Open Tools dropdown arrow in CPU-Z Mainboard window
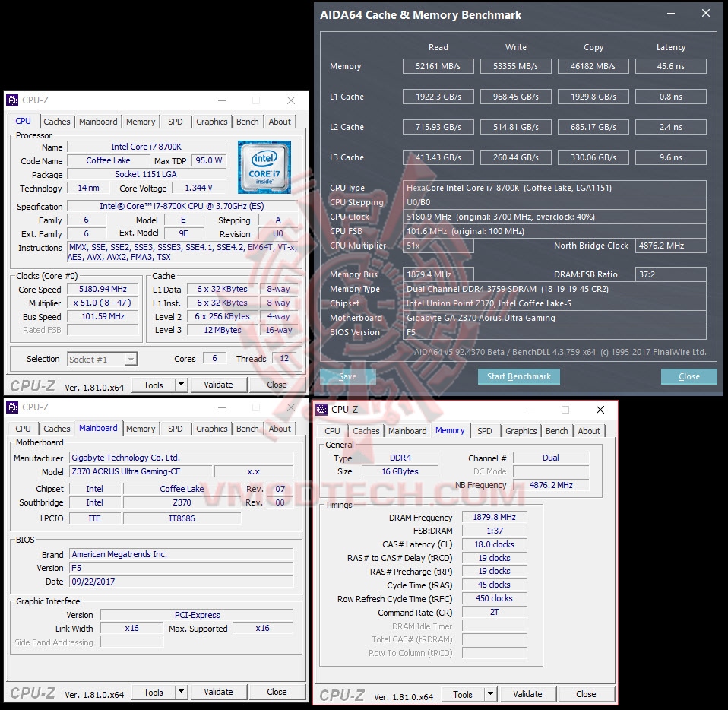The height and width of the screenshot is (710, 728). pyautogui.click(x=181, y=692)
